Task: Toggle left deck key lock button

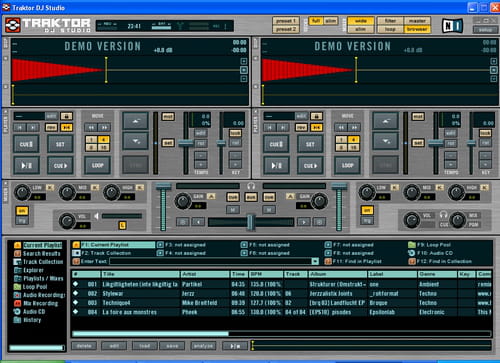Action: click(235, 133)
